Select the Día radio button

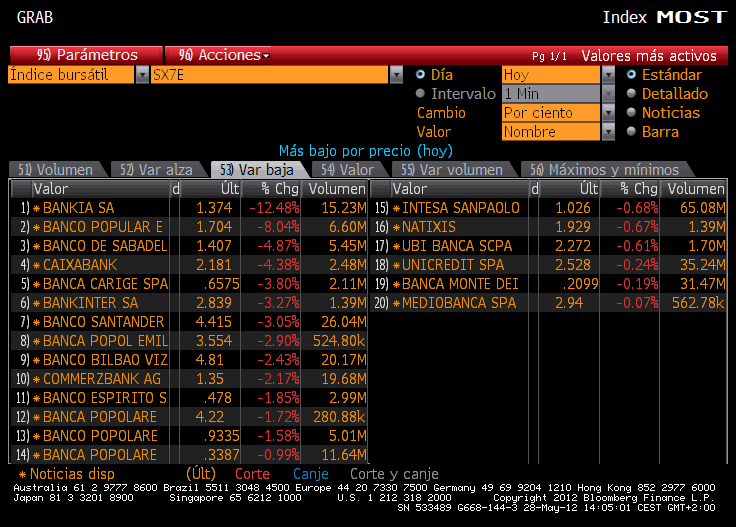click(x=420, y=74)
